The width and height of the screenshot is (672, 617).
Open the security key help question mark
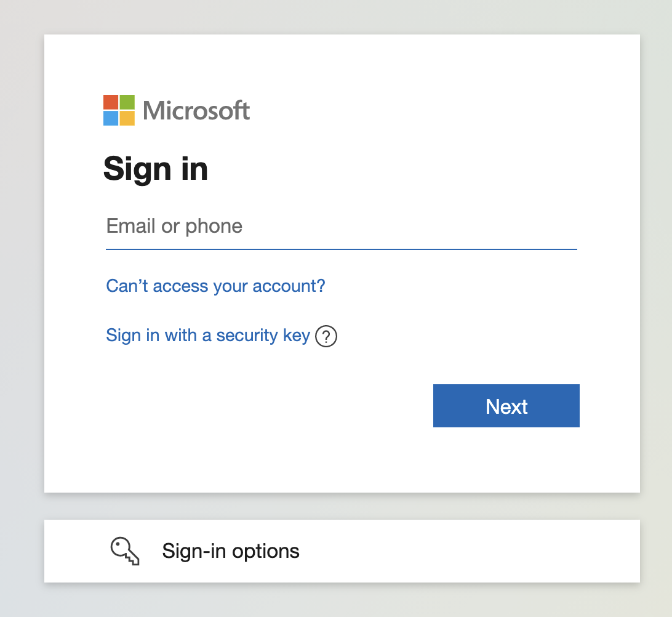click(326, 337)
